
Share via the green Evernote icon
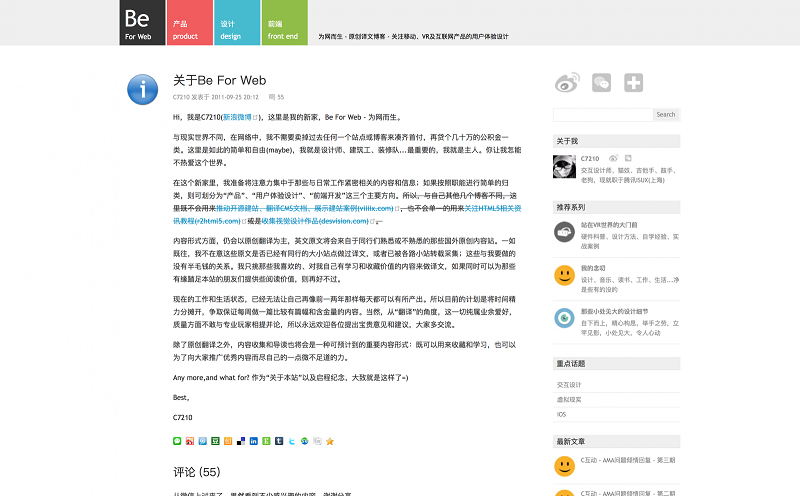[266, 441]
